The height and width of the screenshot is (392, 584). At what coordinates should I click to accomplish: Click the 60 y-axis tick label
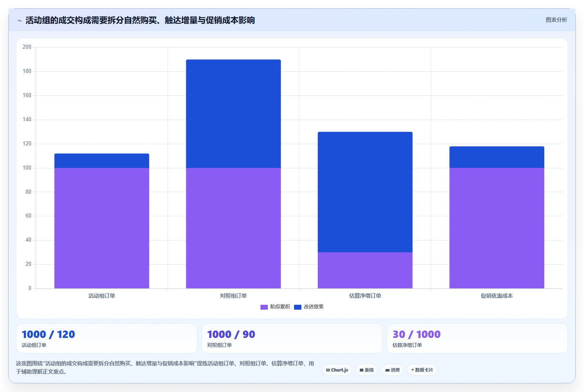tap(28, 216)
